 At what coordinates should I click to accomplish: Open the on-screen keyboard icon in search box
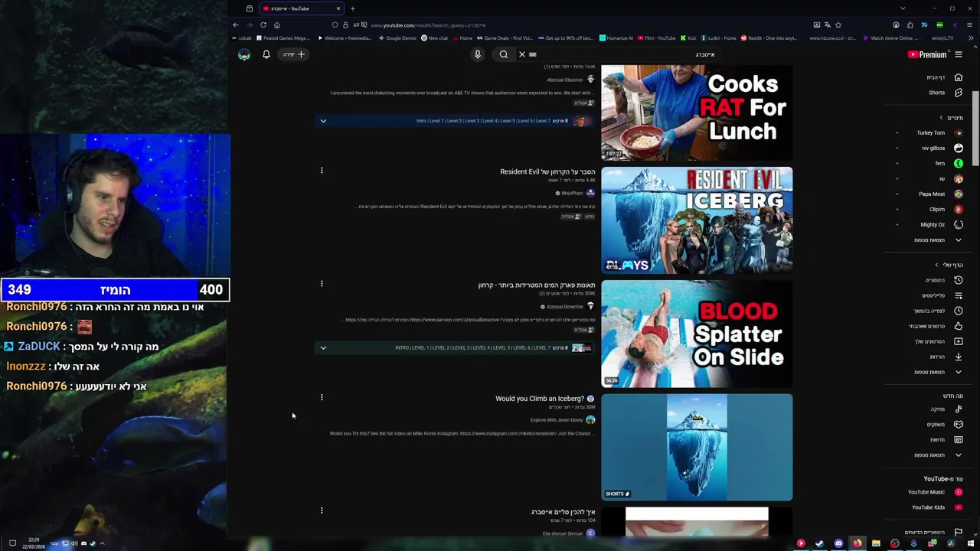[x=533, y=54]
